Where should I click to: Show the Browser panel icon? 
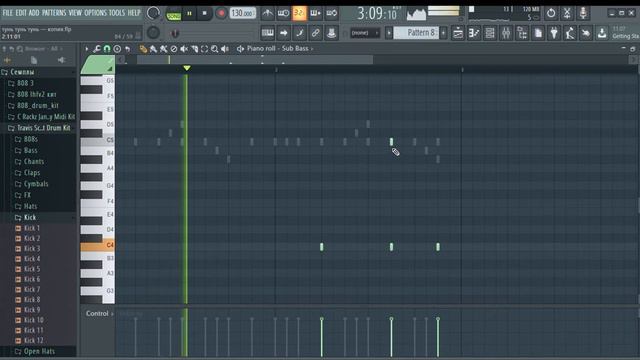tap(522, 33)
